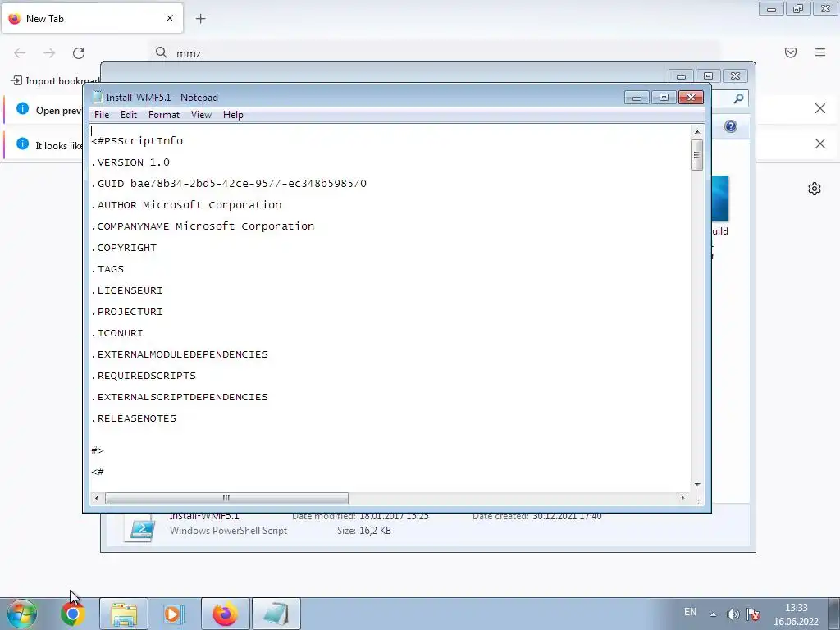Close the Install-WMF5.1 Notepad window
Viewport: 840px width, 630px height.
click(x=691, y=98)
